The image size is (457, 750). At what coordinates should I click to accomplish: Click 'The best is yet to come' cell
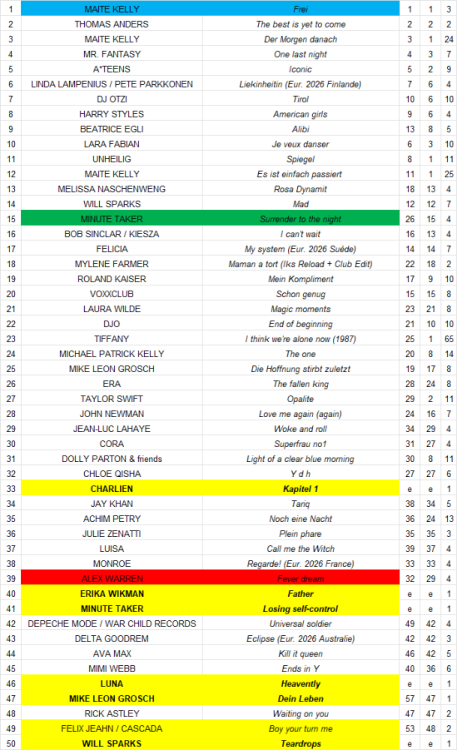tap(301, 24)
